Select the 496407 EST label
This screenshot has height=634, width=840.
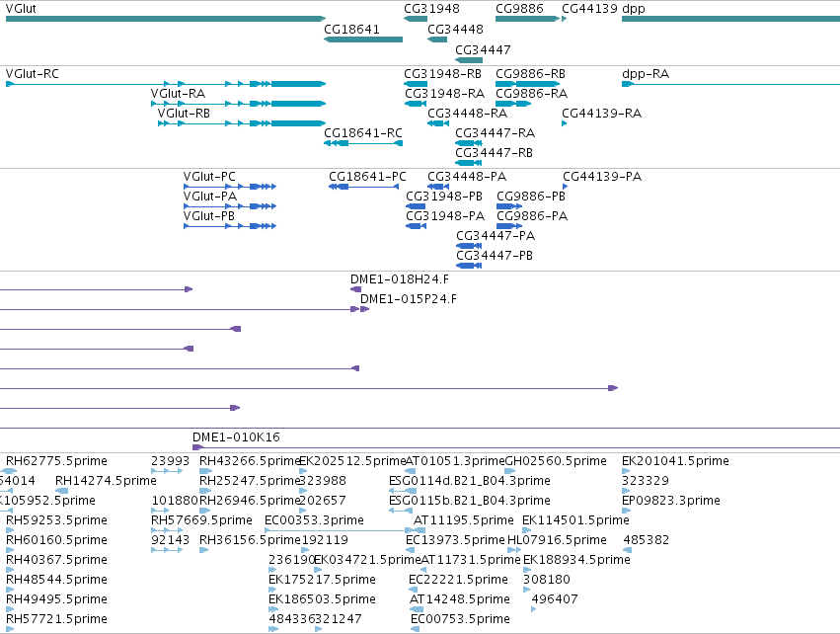[555, 600]
